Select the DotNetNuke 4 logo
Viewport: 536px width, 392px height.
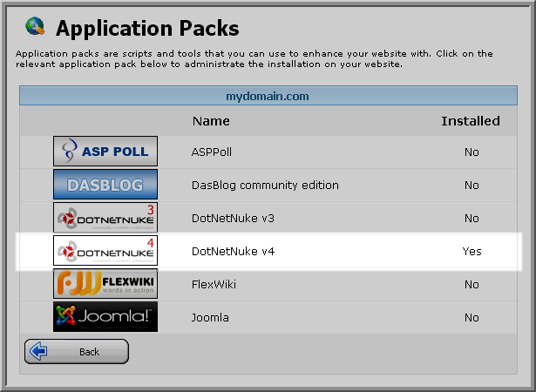[105, 251]
